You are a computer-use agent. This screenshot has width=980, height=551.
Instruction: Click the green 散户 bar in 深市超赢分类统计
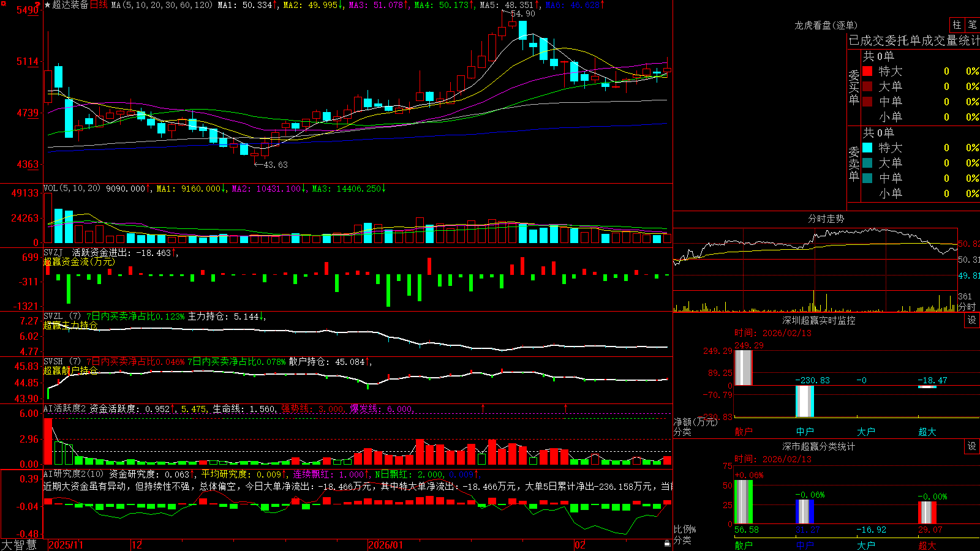(743, 502)
